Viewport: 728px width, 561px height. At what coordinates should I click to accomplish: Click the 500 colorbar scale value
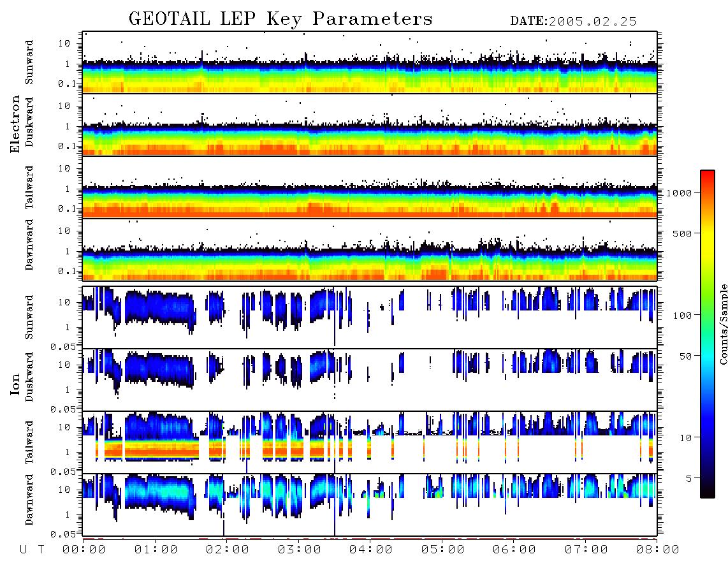pos(683,233)
